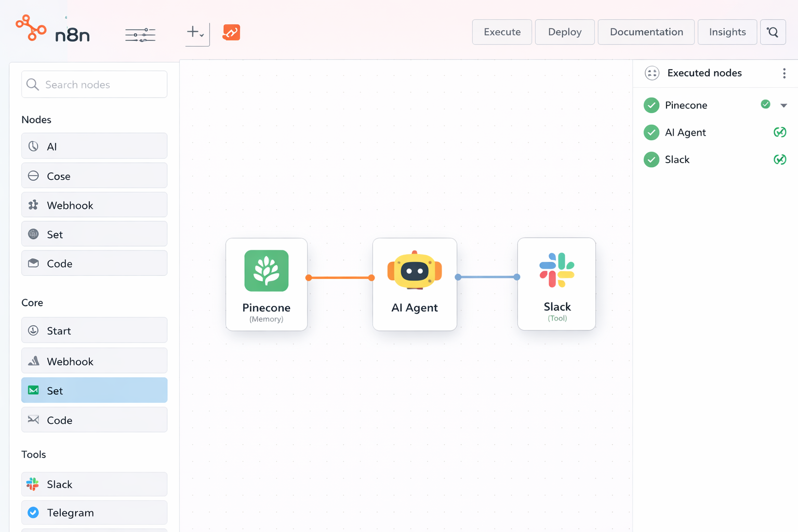This screenshot has height=532, width=798.
Task: Click the Executed nodes panel icon
Action: click(651, 73)
